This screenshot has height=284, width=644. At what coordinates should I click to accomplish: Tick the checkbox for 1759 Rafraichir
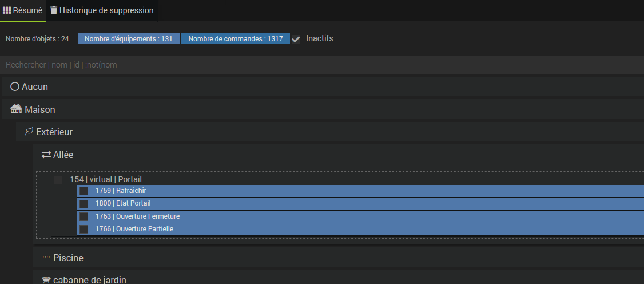[x=84, y=191]
